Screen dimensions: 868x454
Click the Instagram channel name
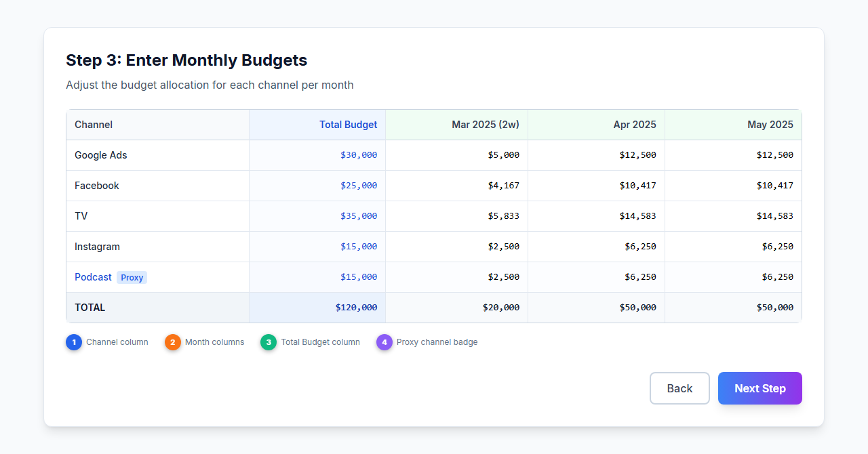point(97,247)
